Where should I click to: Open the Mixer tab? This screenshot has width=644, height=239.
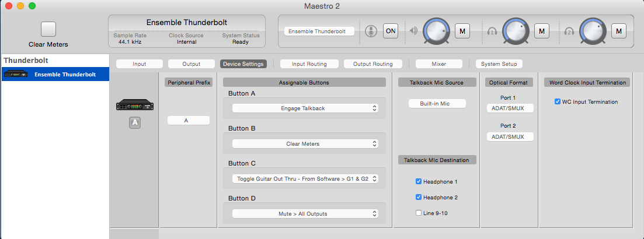(438, 64)
